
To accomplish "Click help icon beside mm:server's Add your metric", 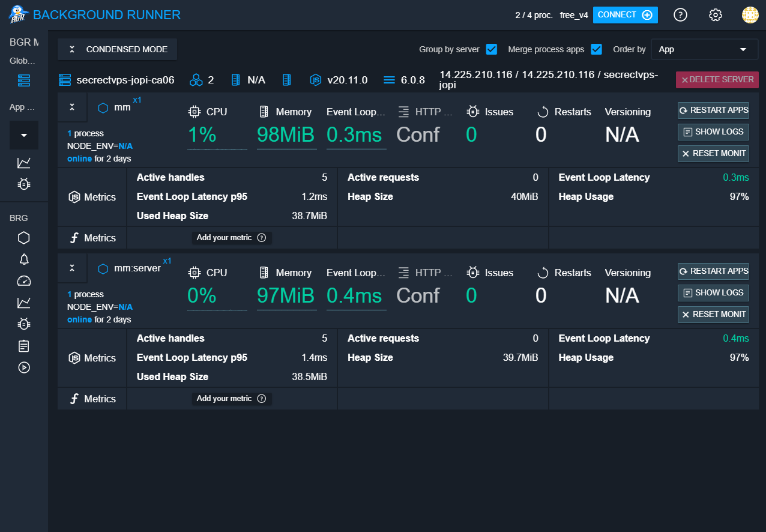I will [x=262, y=399].
